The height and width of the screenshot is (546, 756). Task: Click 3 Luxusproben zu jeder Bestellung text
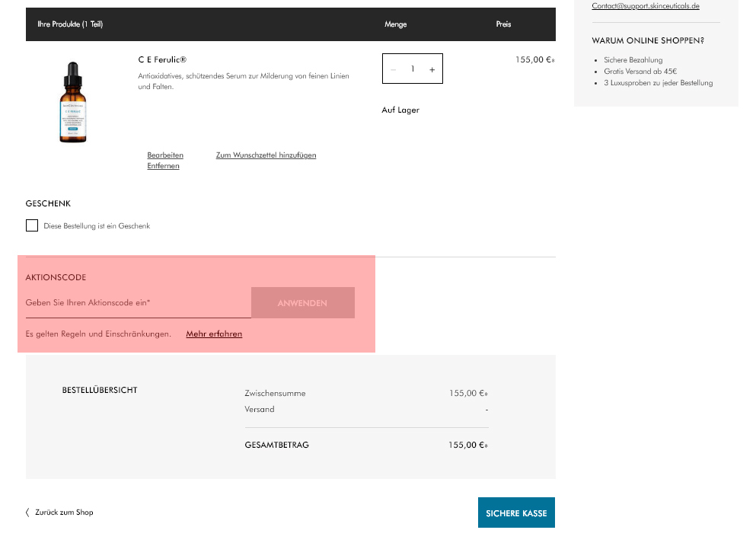[x=658, y=83]
